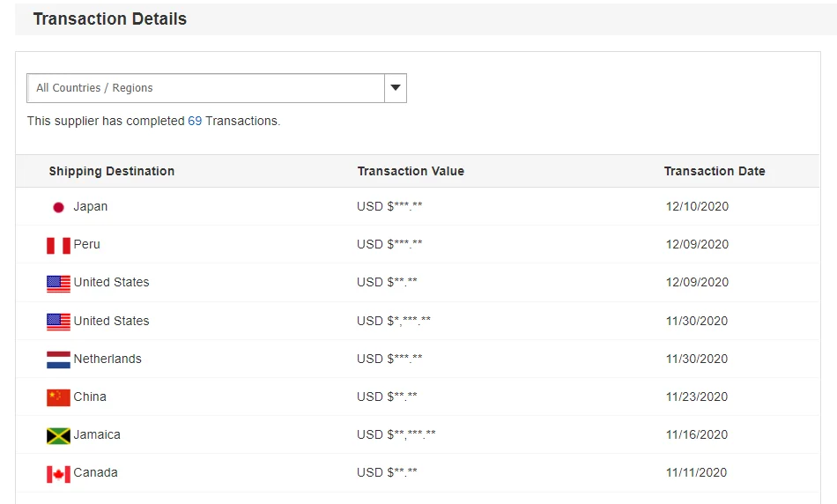Click the Netherlands destination label
The height and width of the screenshot is (504, 837).
click(x=107, y=359)
